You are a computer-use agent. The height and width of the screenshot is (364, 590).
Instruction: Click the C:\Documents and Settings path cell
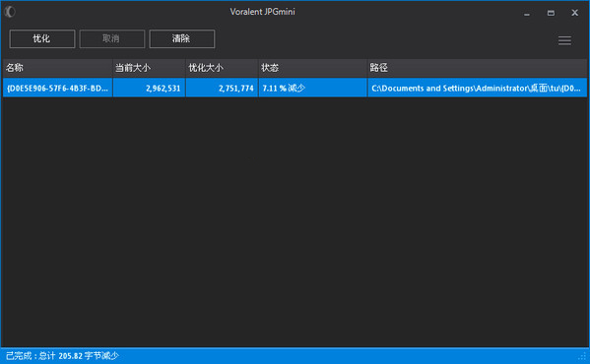pyautogui.click(x=477, y=88)
